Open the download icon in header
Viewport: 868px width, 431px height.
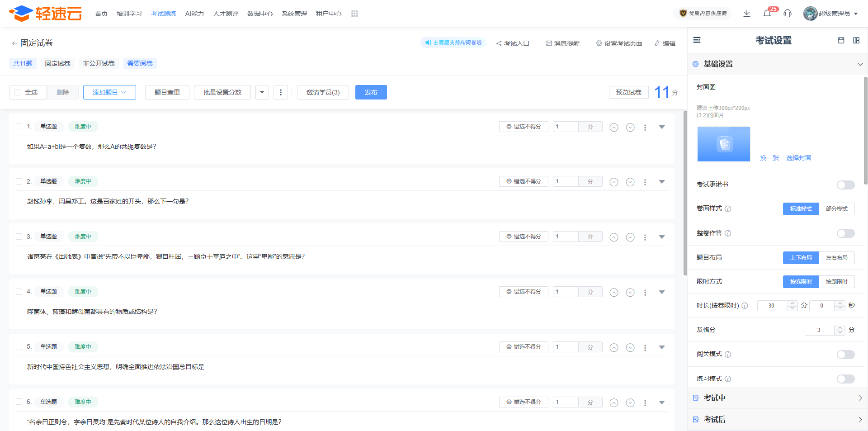[747, 14]
